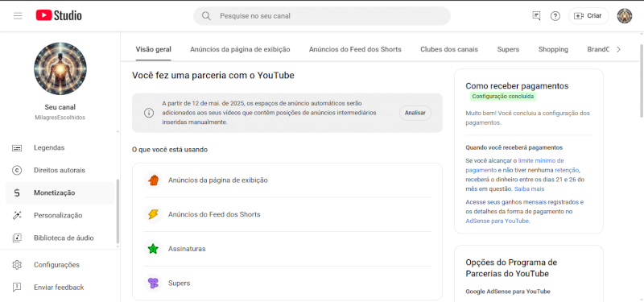This screenshot has height=302, width=644.
Task: Click the Configurações gear icon
Action: coord(17,265)
